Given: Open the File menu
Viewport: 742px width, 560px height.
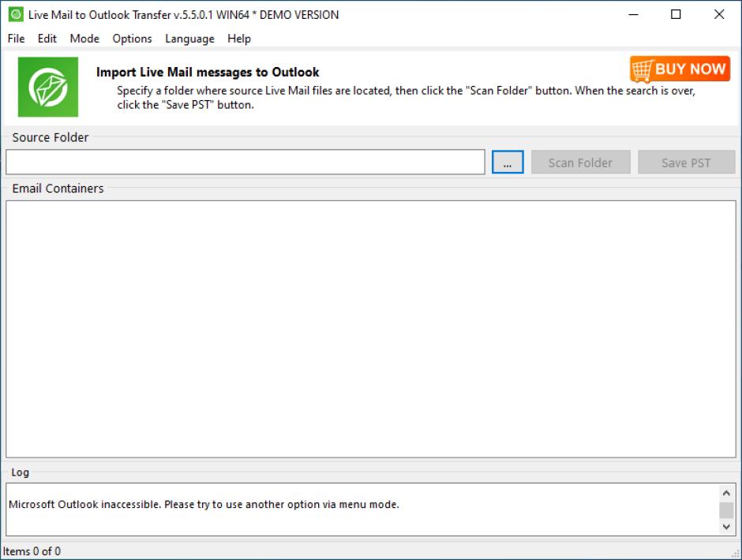Looking at the screenshot, I should pos(16,39).
